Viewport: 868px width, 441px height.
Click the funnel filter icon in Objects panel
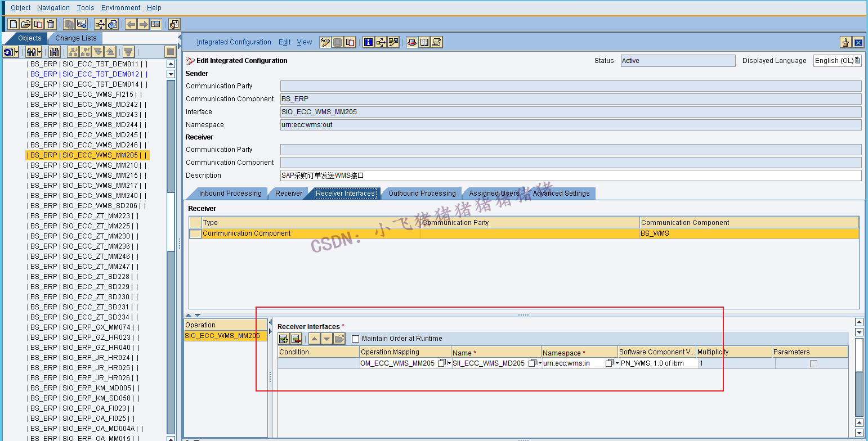(x=129, y=52)
